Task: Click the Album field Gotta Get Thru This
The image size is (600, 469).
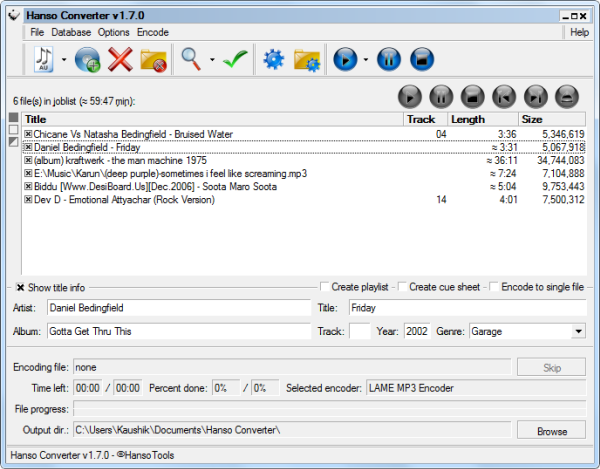Action: 179,331
